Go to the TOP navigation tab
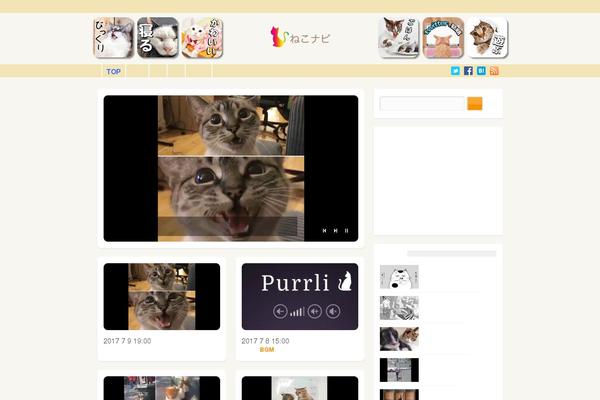The image size is (600, 400). pyautogui.click(x=114, y=72)
